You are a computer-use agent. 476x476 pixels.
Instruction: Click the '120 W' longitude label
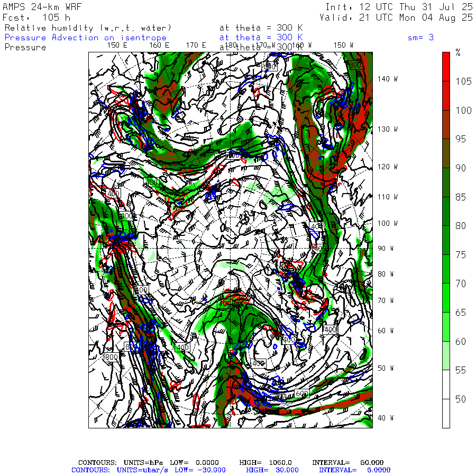tap(388, 167)
